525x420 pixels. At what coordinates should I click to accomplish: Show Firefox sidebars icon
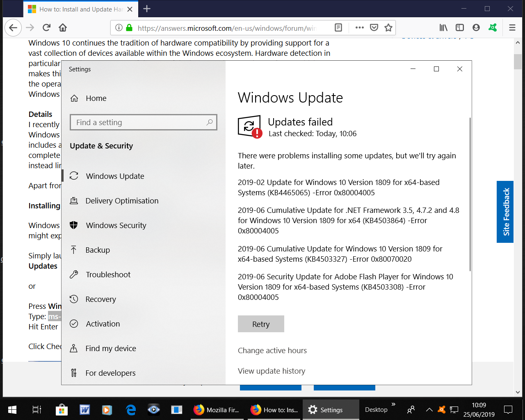coord(460,27)
